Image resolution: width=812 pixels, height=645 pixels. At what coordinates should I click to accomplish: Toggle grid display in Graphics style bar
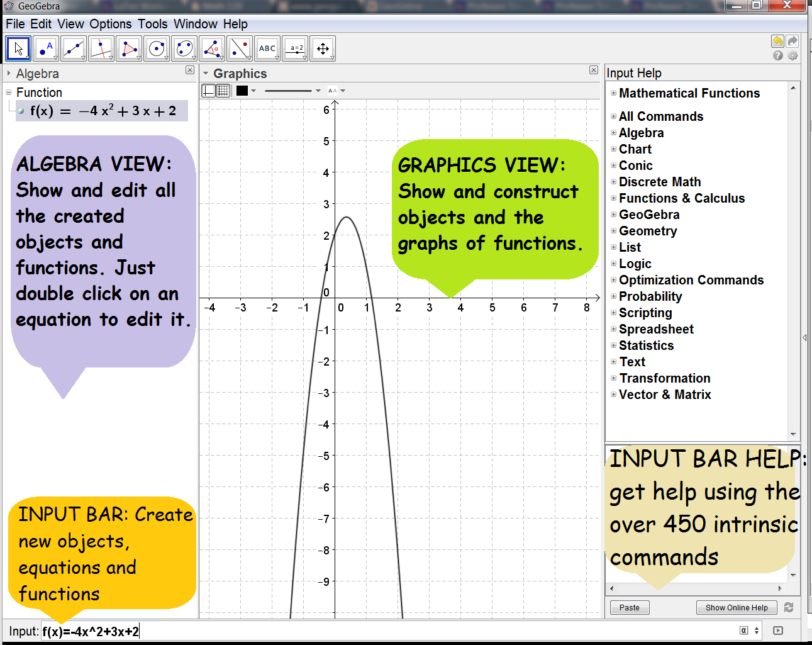[223, 91]
